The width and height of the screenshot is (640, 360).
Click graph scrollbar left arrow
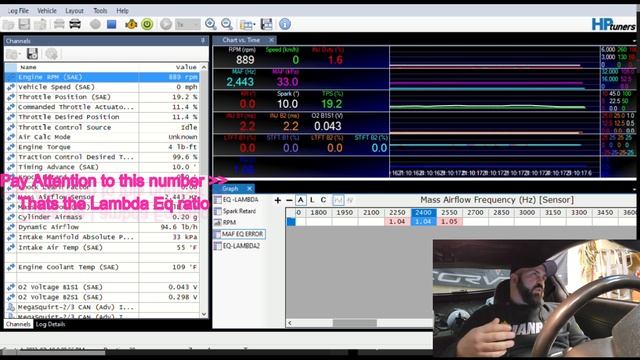click(x=290, y=323)
